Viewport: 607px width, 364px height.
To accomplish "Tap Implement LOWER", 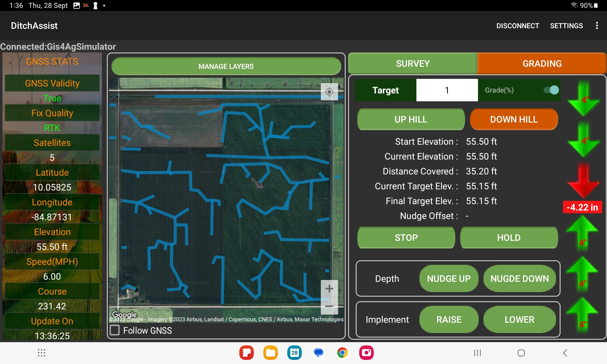I will [x=520, y=319].
